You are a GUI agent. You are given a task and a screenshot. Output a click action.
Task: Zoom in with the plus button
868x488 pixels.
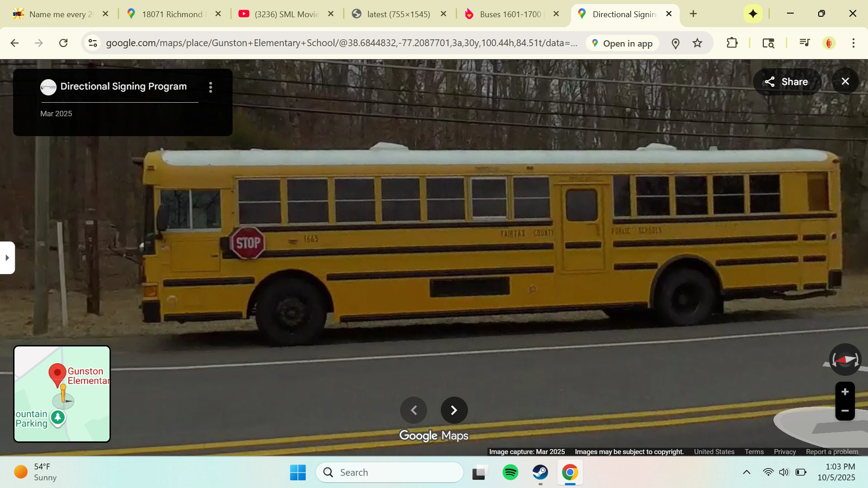(x=845, y=392)
